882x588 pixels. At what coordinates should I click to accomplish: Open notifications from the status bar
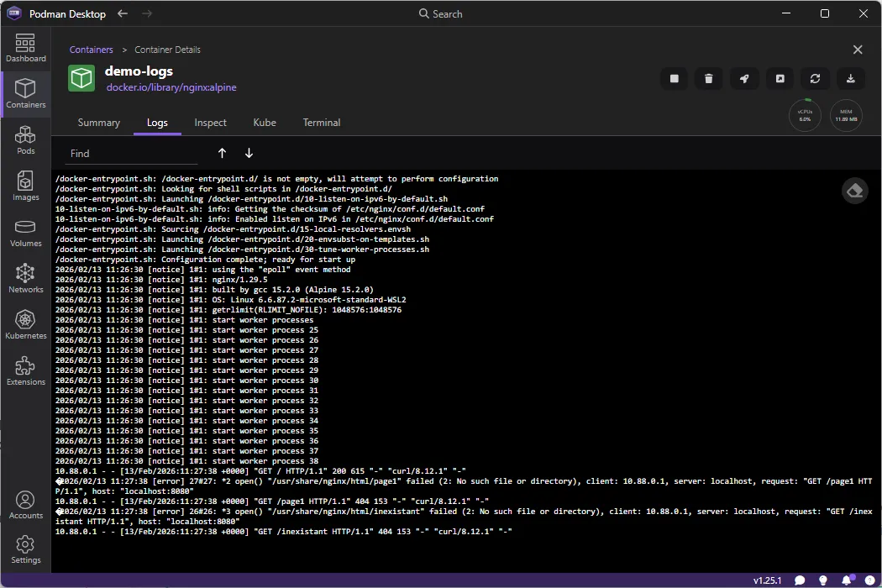coord(846,580)
